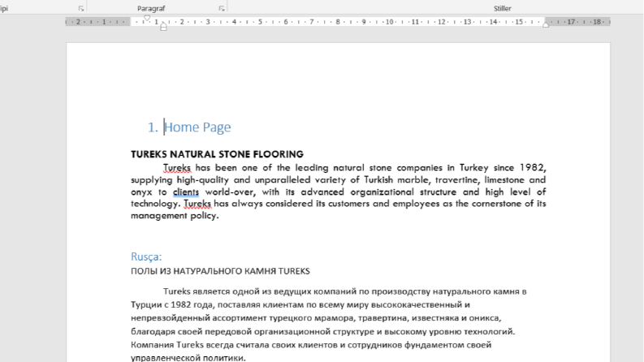Open the Paragraf dialog launcher
The image size is (644, 362).
pyautogui.click(x=222, y=9)
